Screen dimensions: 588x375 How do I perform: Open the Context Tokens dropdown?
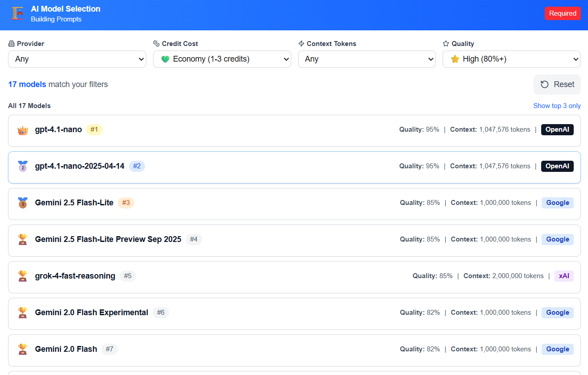(367, 59)
